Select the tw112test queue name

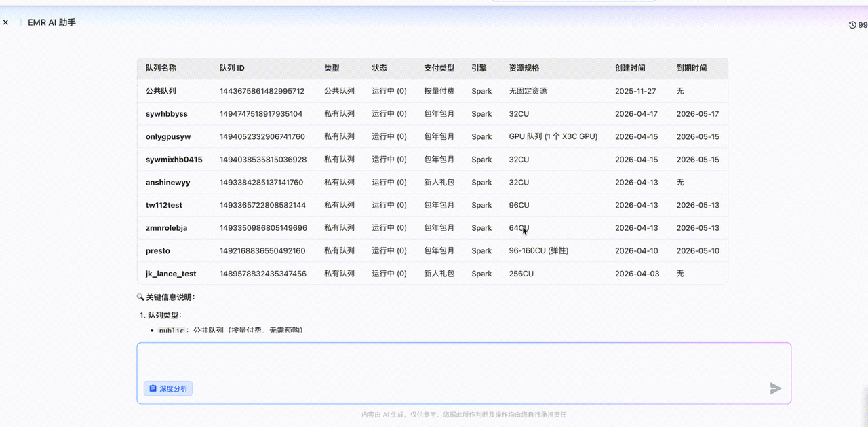164,205
